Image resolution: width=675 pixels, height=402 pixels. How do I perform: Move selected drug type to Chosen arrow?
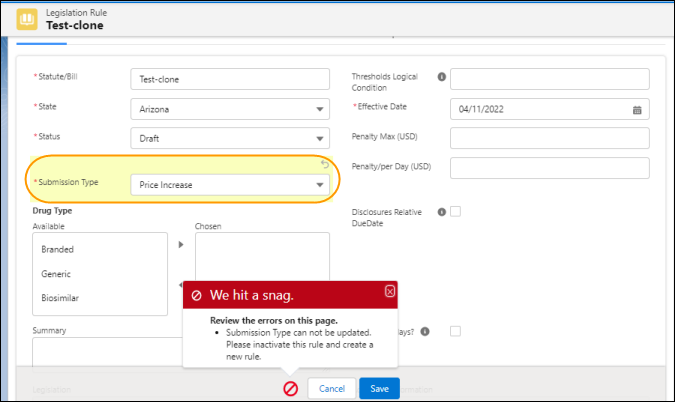[181, 244]
